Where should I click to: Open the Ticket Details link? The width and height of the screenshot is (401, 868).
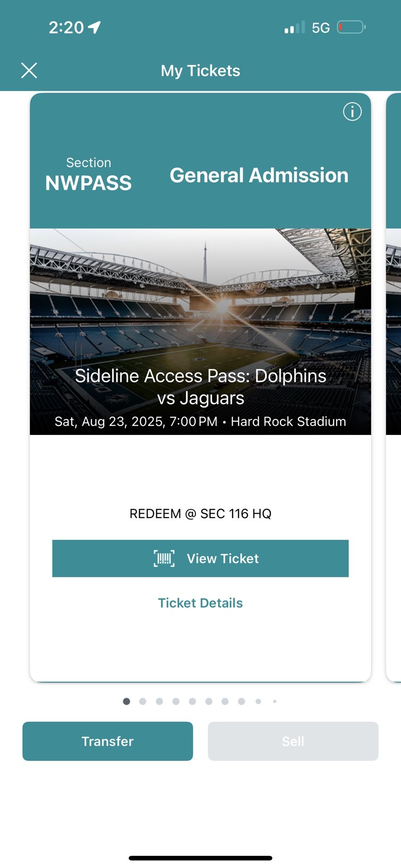point(200,603)
